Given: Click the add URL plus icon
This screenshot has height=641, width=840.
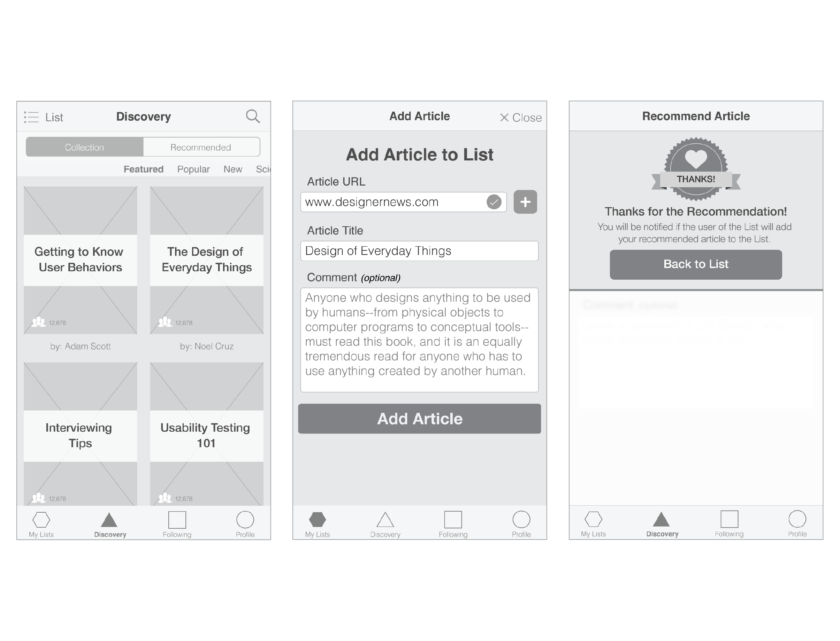Looking at the screenshot, I should coord(525,201).
